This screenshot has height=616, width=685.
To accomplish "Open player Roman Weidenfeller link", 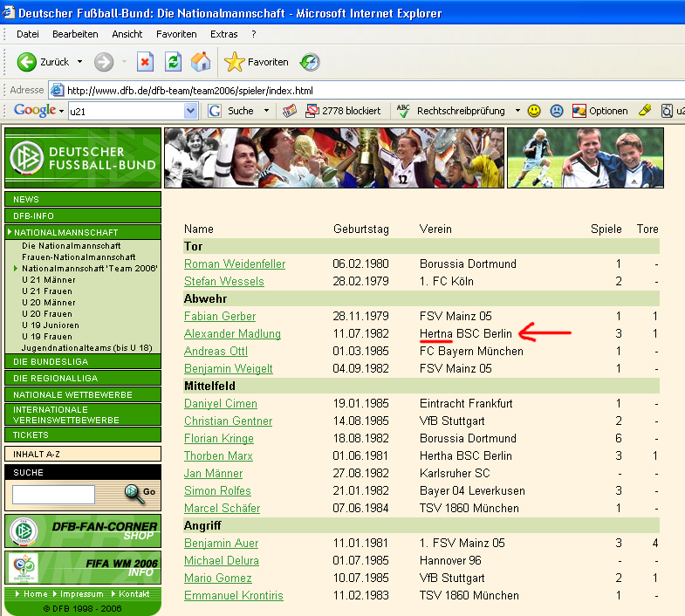I will (x=235, y=264).
